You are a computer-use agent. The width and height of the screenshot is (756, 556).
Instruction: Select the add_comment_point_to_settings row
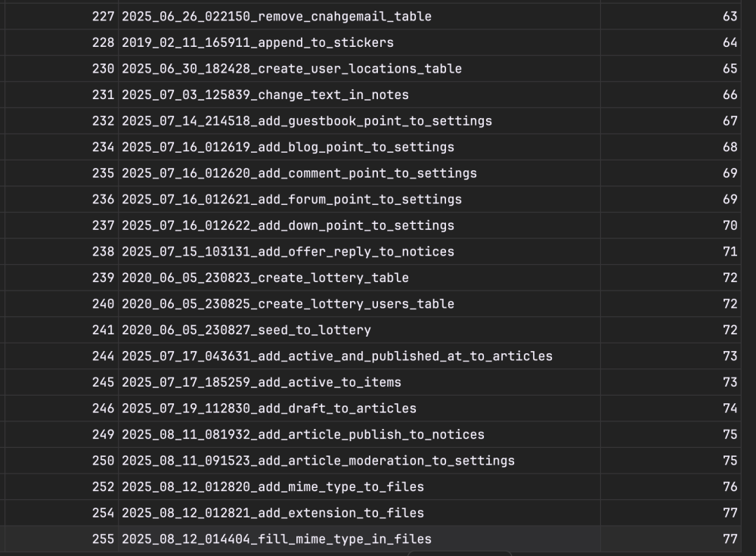tap(299, 173)
